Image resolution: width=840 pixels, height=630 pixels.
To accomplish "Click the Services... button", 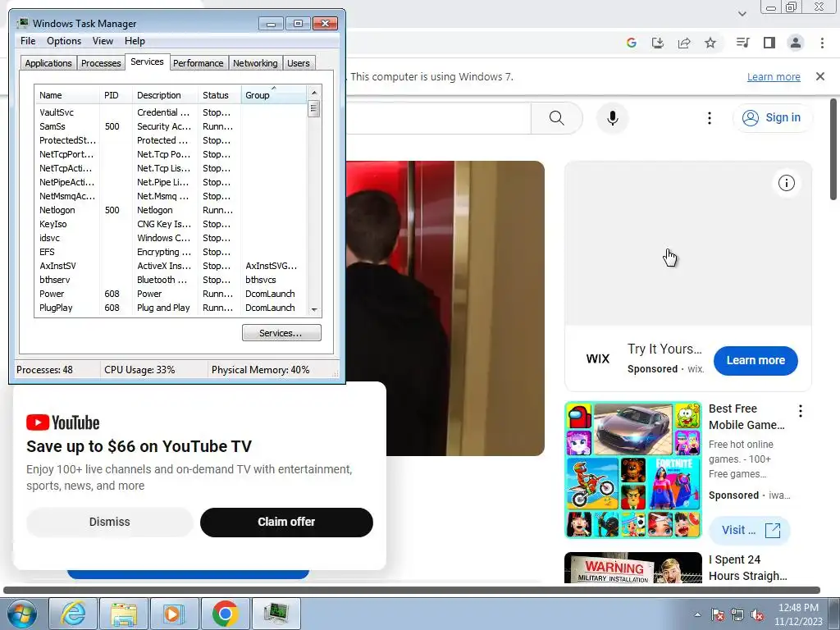I will point(281,333).
